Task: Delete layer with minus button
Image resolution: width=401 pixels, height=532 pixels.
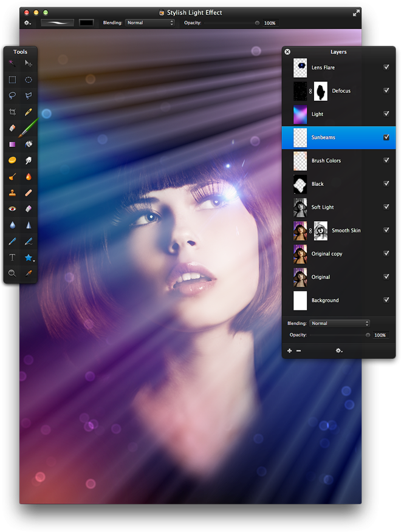Action: point(298,351)
